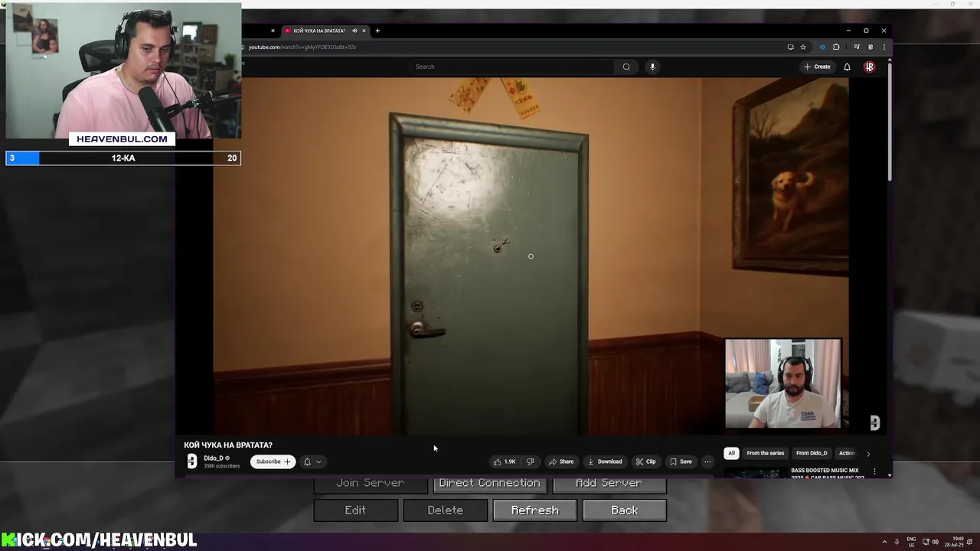Click Edit in Minecraft server menu
The image size is (980, 551).
click(x=355, y=510)
